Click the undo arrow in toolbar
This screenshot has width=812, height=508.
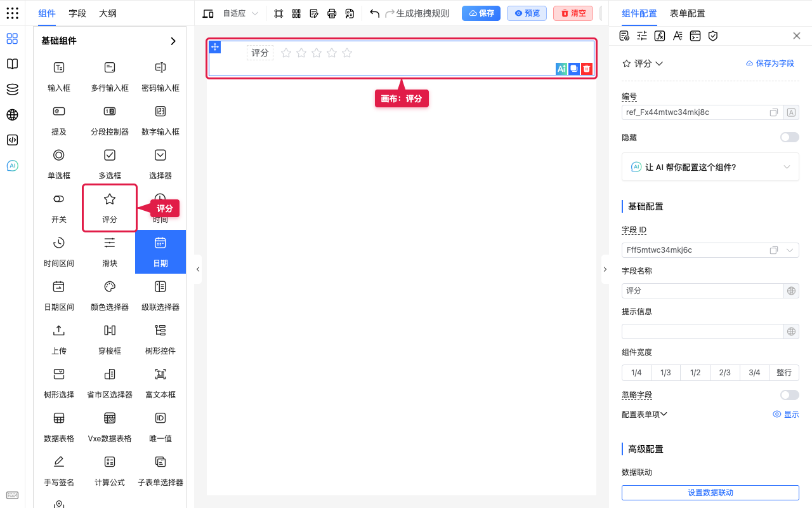374,13
